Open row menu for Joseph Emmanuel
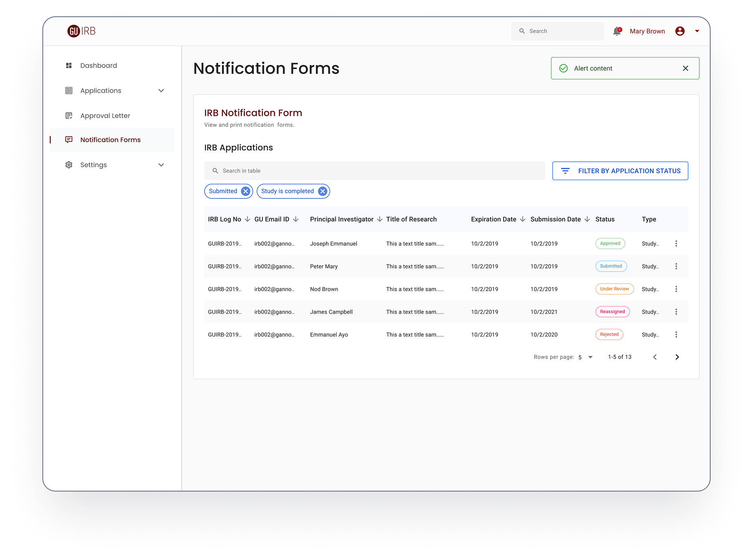The width and height of the screenshot is (753, 560). coord(676,243)
